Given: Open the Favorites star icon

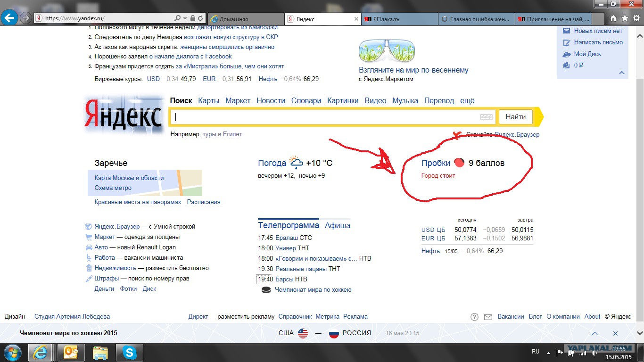Looking at the screenshot, I should point(625,18).
